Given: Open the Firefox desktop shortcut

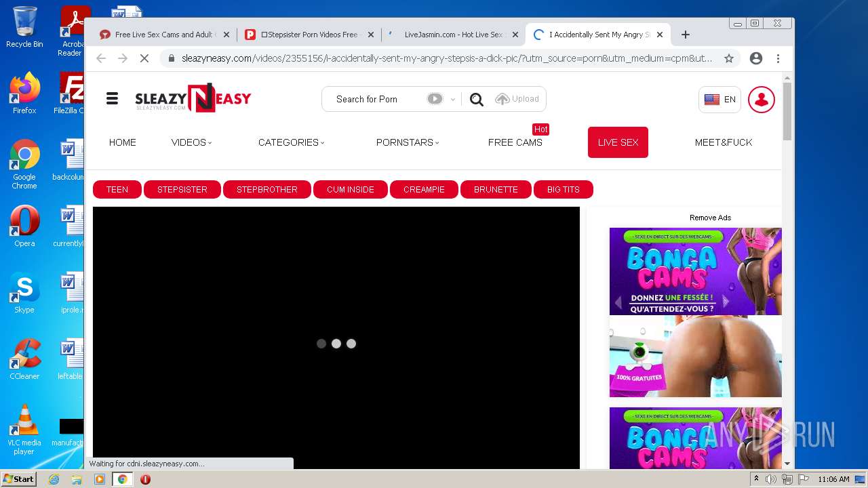Looking at the screenshot, I should coord(24,93).
